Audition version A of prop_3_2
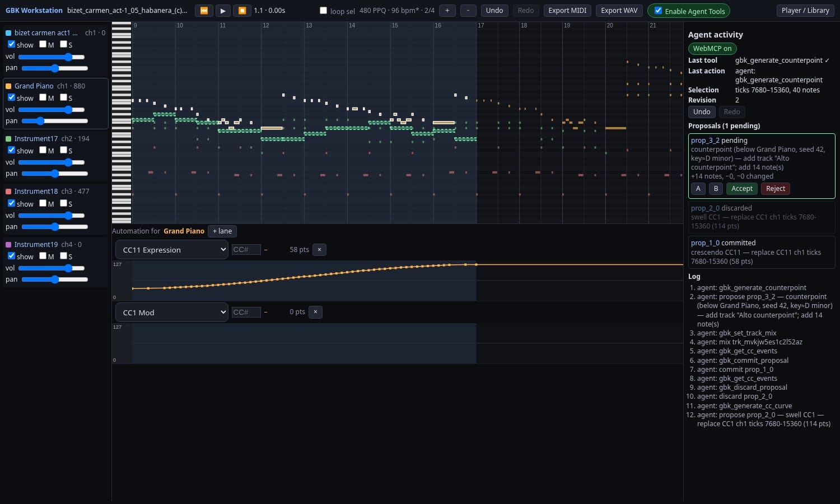Image resolution: width=840 pixels, height=504 pixels. coord(698,189)
